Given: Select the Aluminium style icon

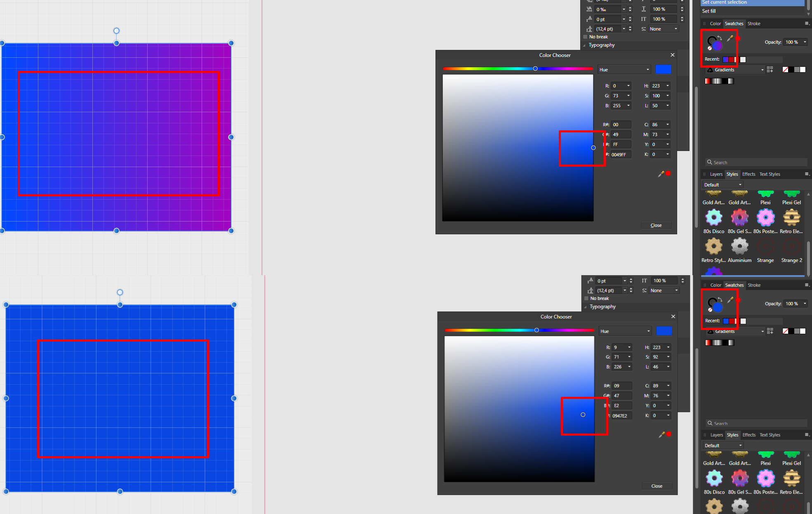Looking at the screenshot, I should [739, 246].
